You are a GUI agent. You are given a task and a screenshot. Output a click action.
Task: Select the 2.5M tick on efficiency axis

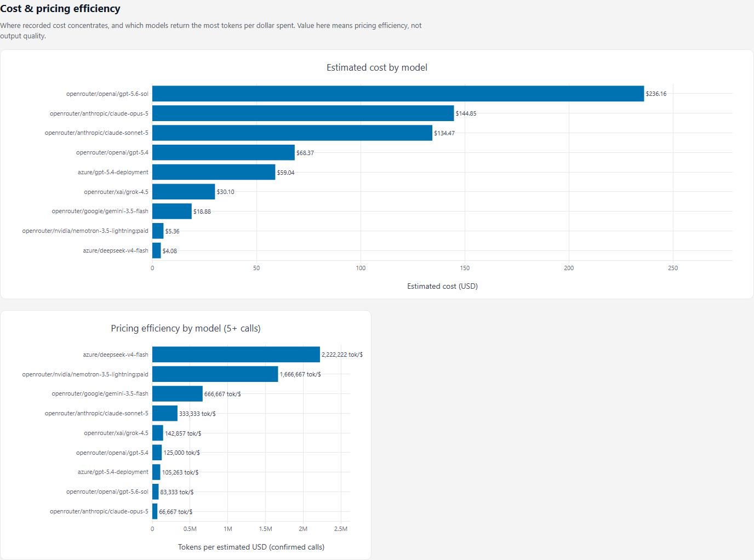point(341,529)
